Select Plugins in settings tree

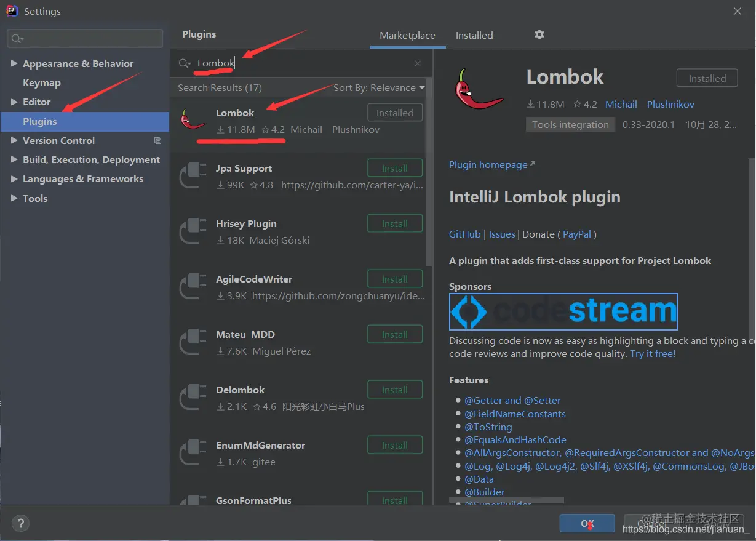(x=85, y=121)
